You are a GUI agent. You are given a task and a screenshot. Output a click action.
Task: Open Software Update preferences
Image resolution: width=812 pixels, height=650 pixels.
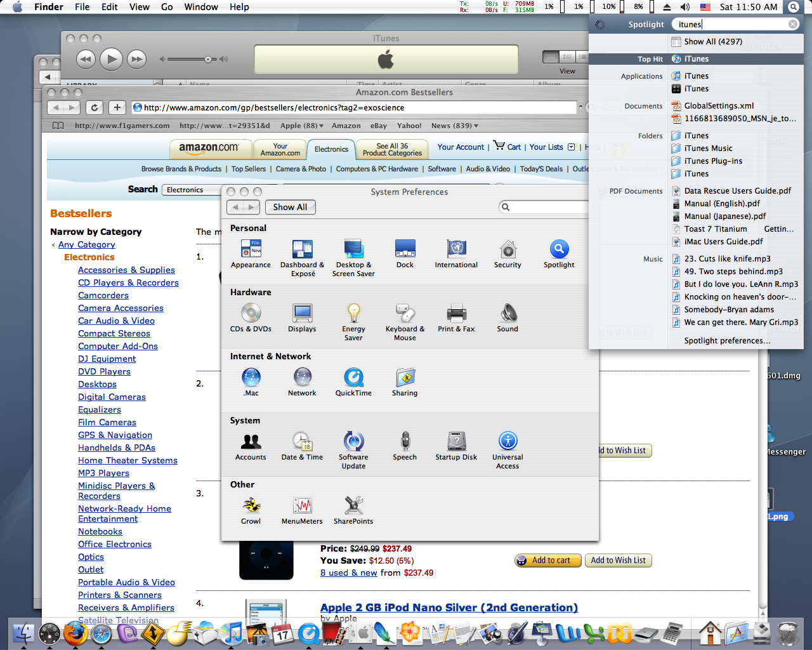353,450
